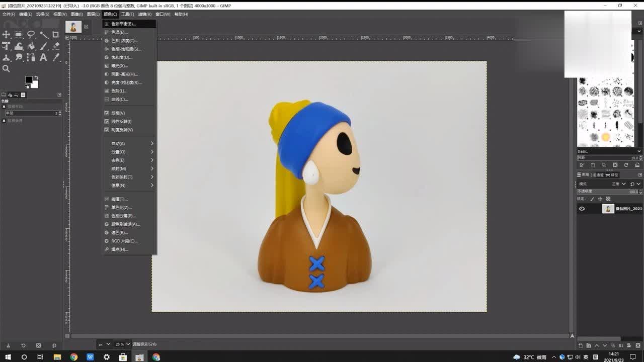Screen dimensions: 644x362
Task: Select the Smudge tool
Action: click(19, 57)
